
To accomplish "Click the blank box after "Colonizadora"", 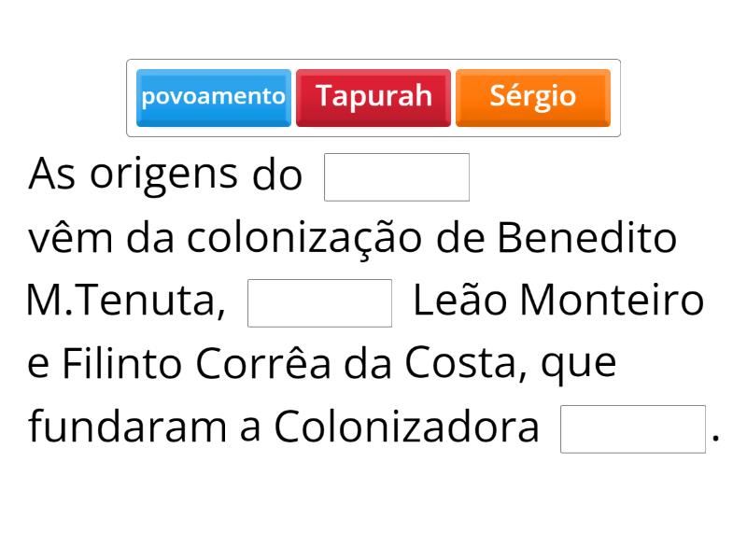I will [x=632, y=429].
